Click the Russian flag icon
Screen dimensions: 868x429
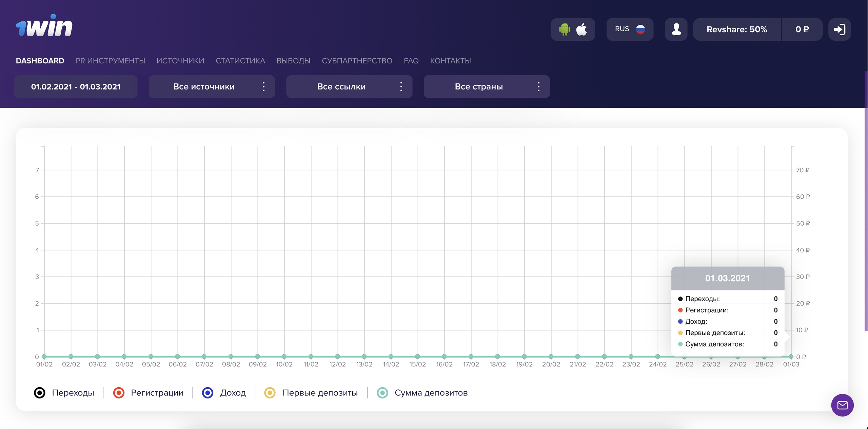[x=640, y=29]
